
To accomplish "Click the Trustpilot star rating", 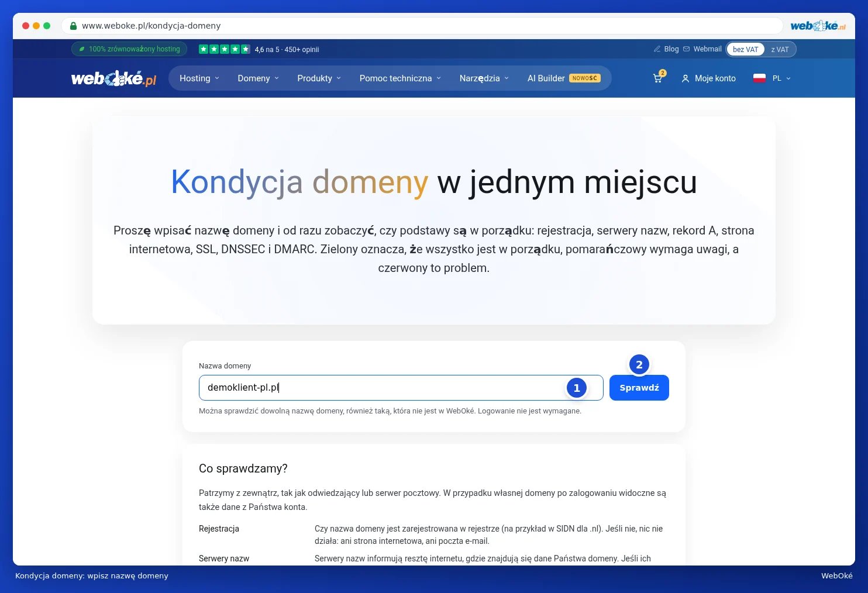I will coord(225,49).
